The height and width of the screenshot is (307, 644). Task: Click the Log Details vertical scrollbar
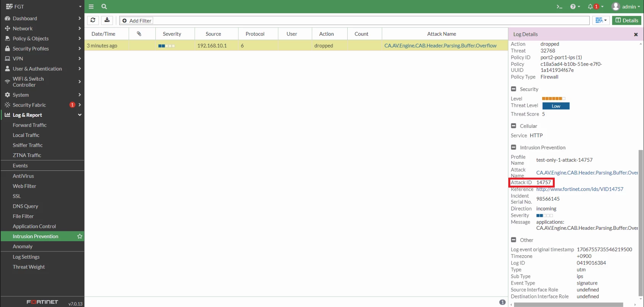click(x=641, y=223)
